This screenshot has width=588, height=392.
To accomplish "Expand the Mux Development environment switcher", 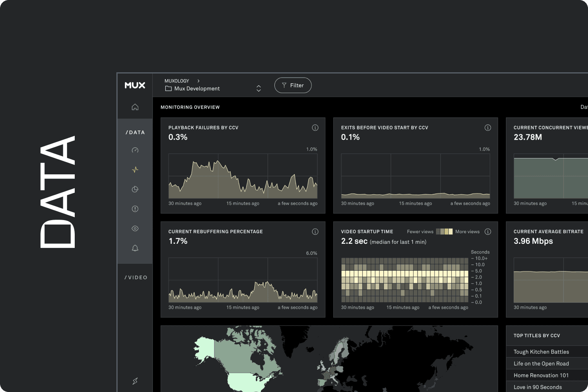I will (x=258, y=89).
